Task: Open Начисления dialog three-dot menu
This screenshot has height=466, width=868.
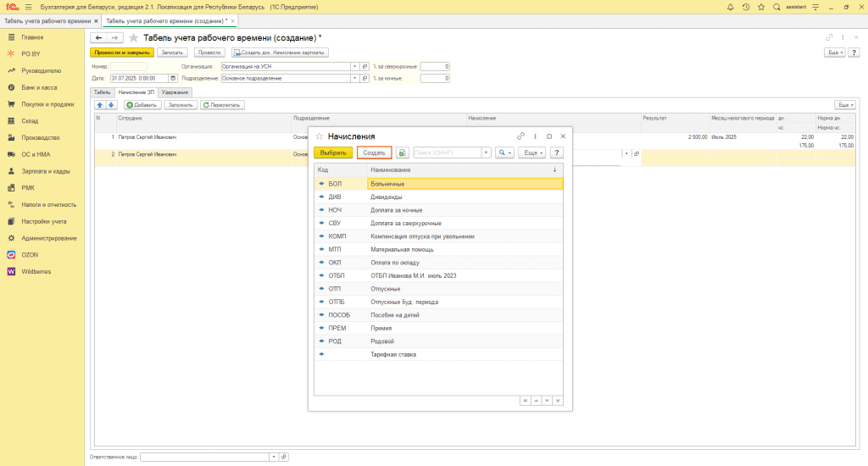Action: coord(536,136)
